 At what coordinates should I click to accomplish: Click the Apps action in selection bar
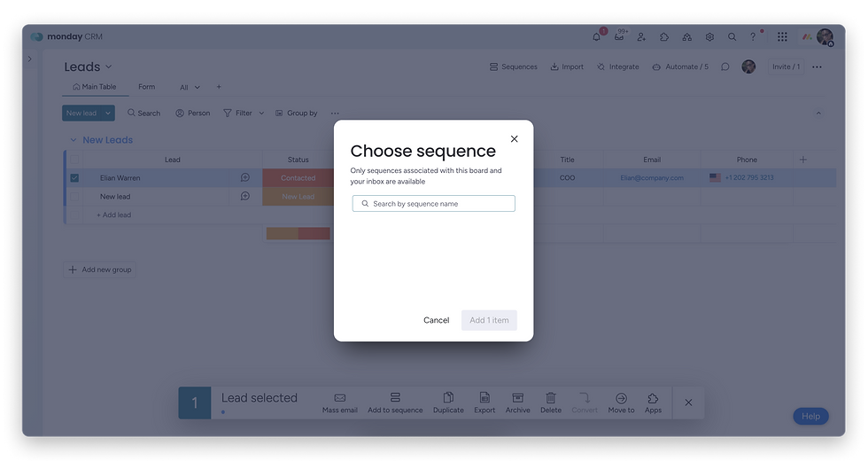(654, 402)
